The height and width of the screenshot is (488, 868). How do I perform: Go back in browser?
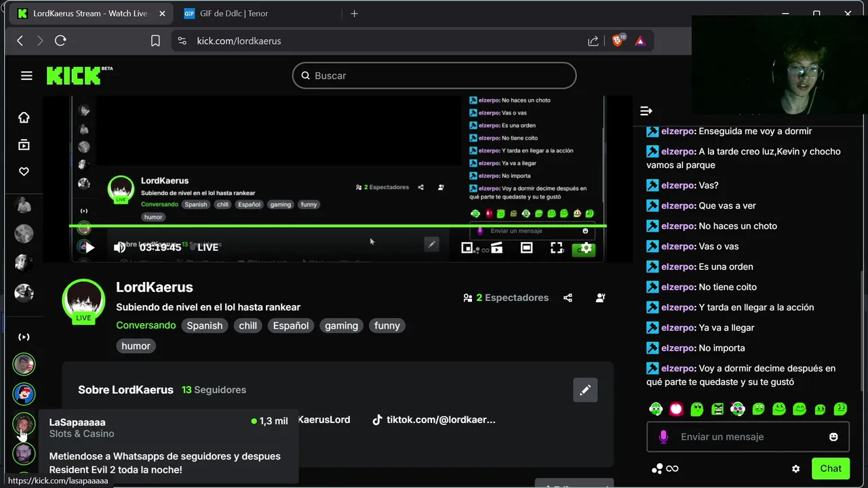pyautogui.click(x=20, y=41)
